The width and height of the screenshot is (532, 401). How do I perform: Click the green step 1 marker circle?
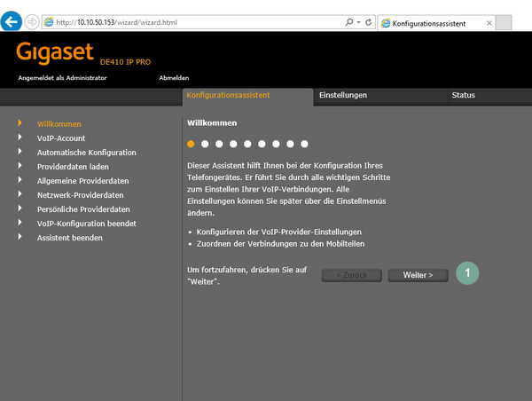467,274
